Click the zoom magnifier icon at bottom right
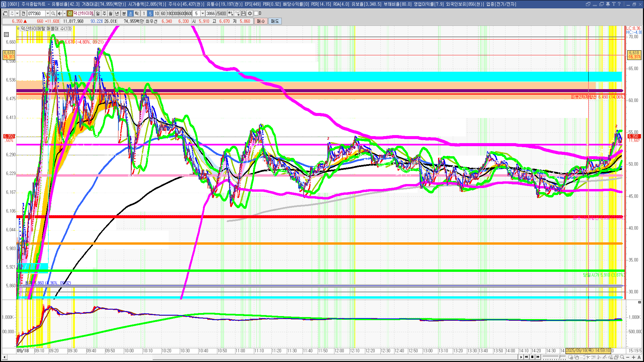Viewport: 644px width, 362px height. point(622,357)
